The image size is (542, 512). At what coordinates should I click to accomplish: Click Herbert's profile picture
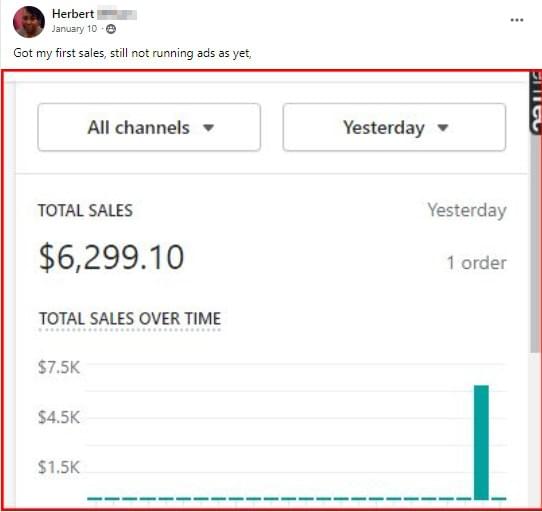(29, 22)
